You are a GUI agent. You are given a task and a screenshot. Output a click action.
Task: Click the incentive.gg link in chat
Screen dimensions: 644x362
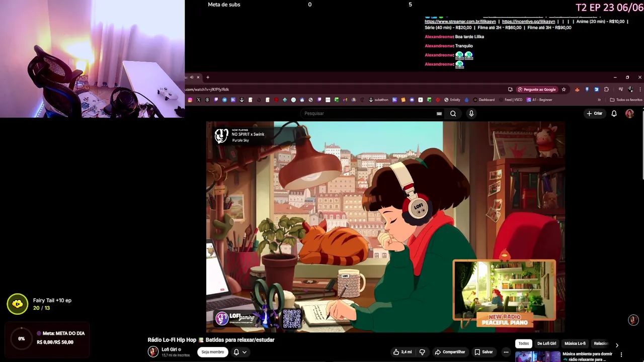528,22
